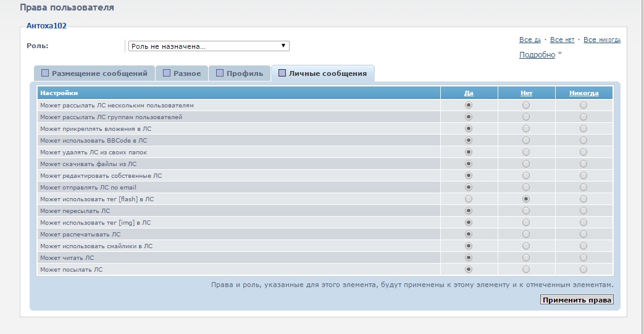The width and height of the screenshot is (644, 334).
Task: Click the Да column header
Action: tap(469, 93)
